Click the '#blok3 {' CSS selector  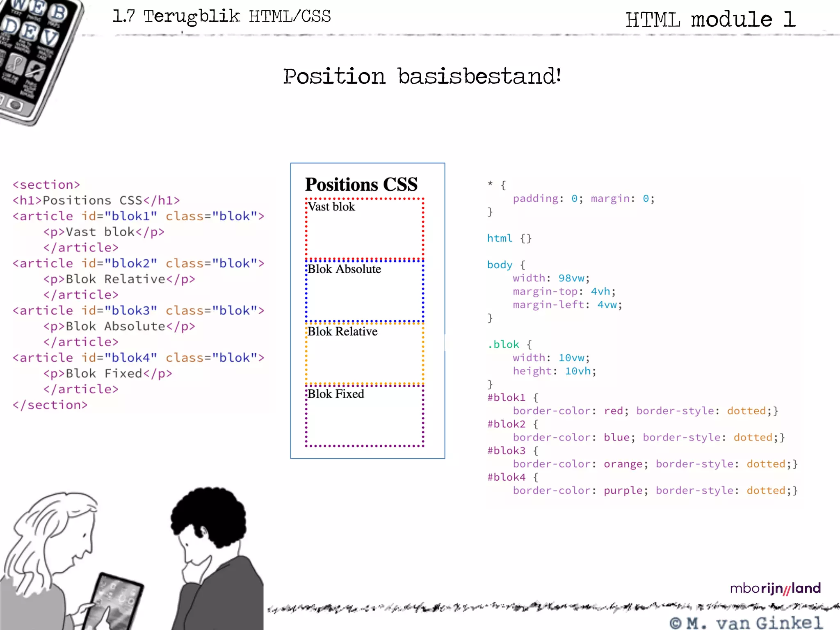pos(513,451)
